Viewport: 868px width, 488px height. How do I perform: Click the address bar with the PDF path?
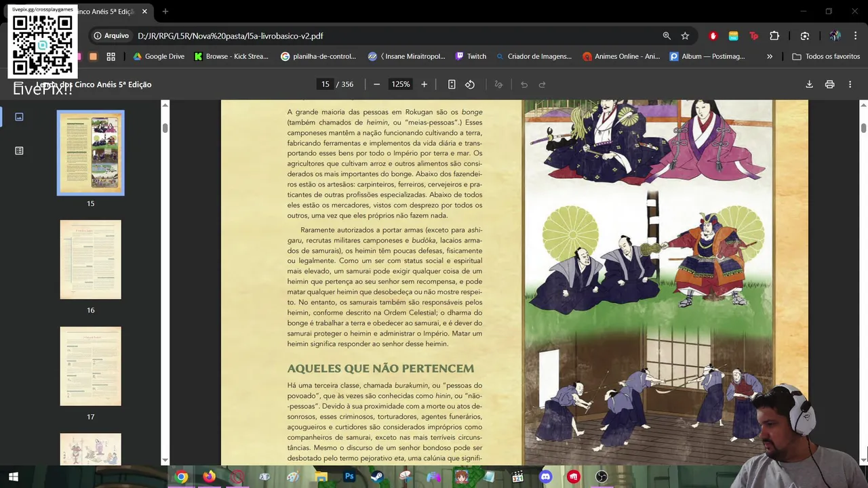click(x=393, y=36)
